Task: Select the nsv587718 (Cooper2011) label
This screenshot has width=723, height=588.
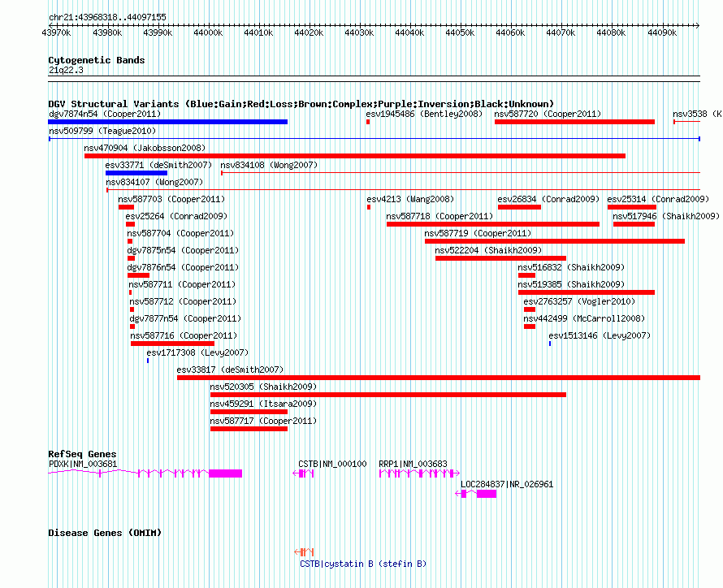Action: click(x=439, y=216)
